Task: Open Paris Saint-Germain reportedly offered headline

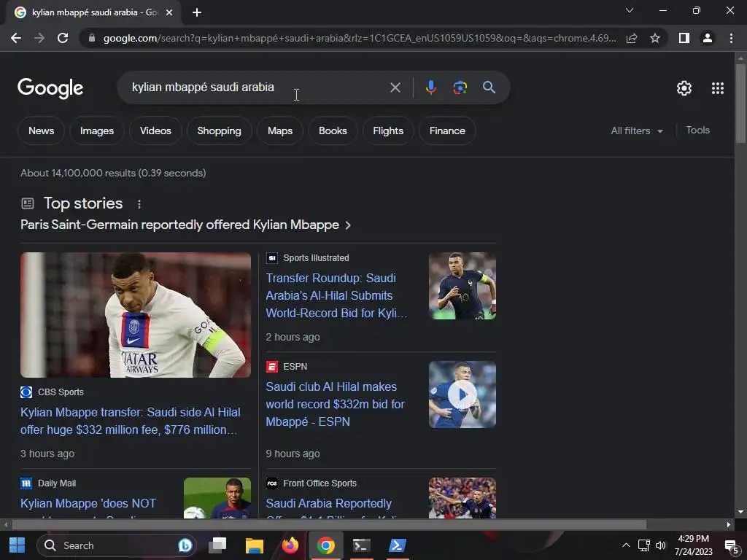Action: pos(186,225)
